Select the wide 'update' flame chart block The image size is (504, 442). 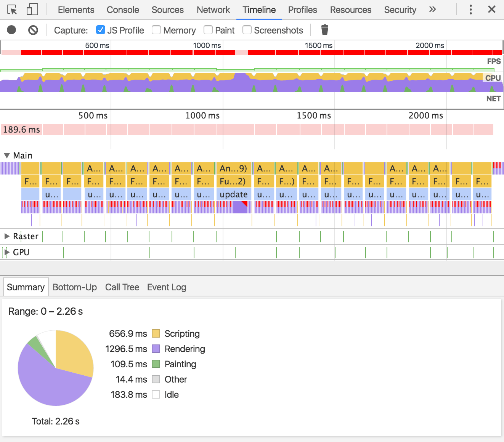click(233, 194)
